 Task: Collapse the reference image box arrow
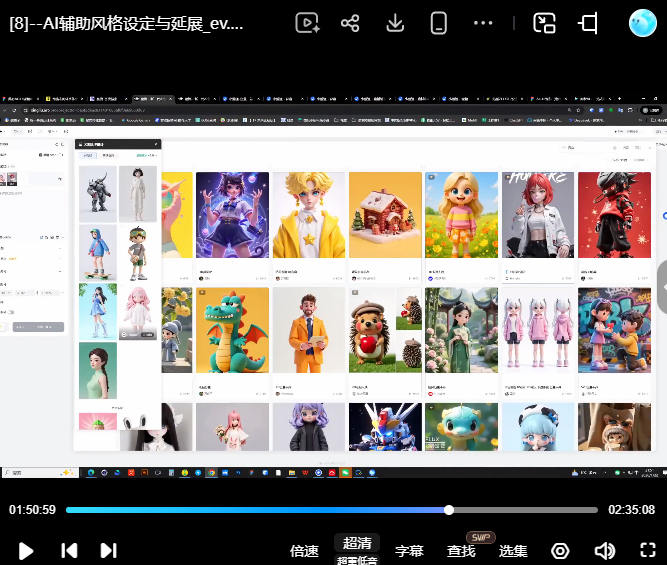[x=60, y=179]
